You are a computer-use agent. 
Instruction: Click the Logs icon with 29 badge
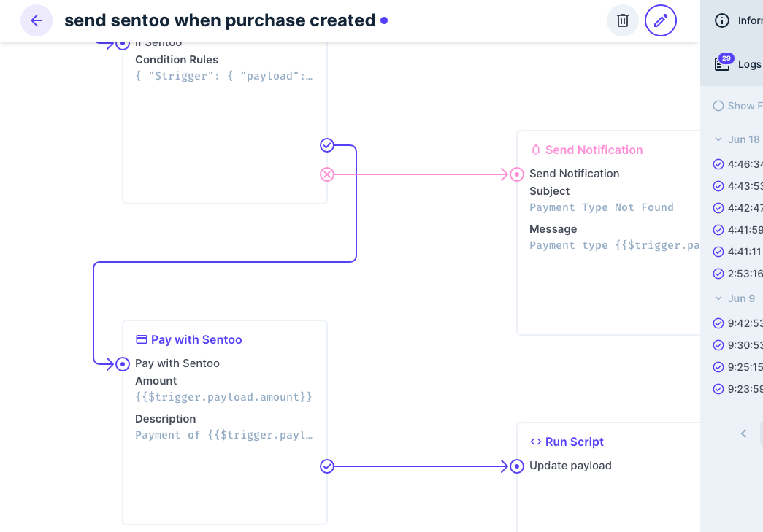point(723,63)
